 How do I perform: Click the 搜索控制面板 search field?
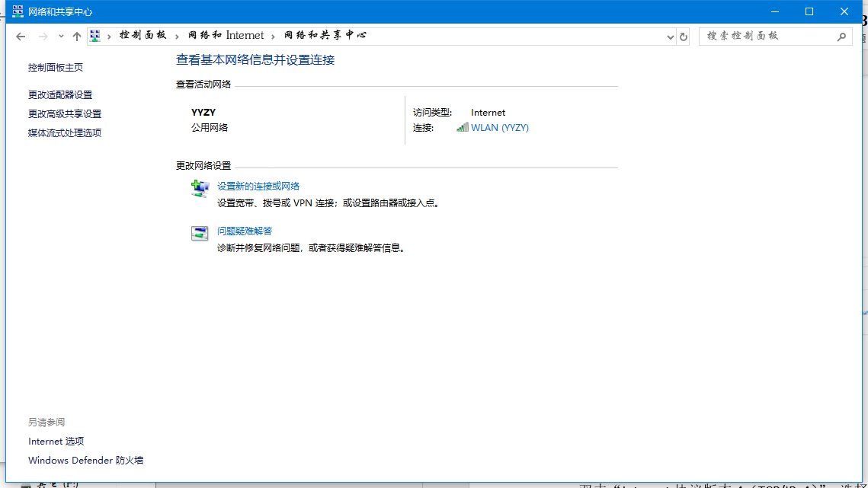(x=766, y=36)
